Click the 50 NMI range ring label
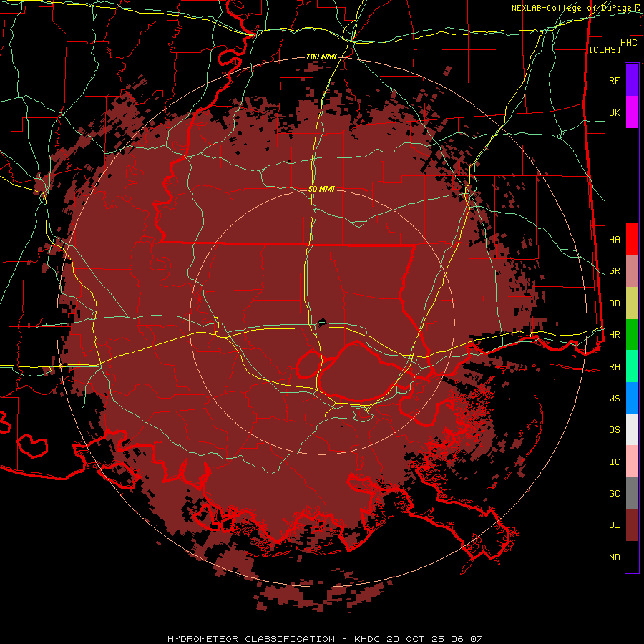Screen dimensions: 644x644 321,189
